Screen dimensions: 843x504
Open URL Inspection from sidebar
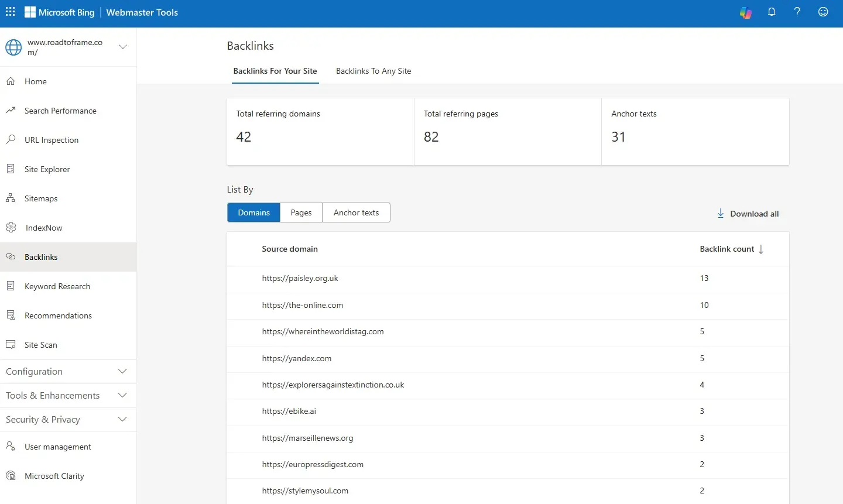coord(52,139)
